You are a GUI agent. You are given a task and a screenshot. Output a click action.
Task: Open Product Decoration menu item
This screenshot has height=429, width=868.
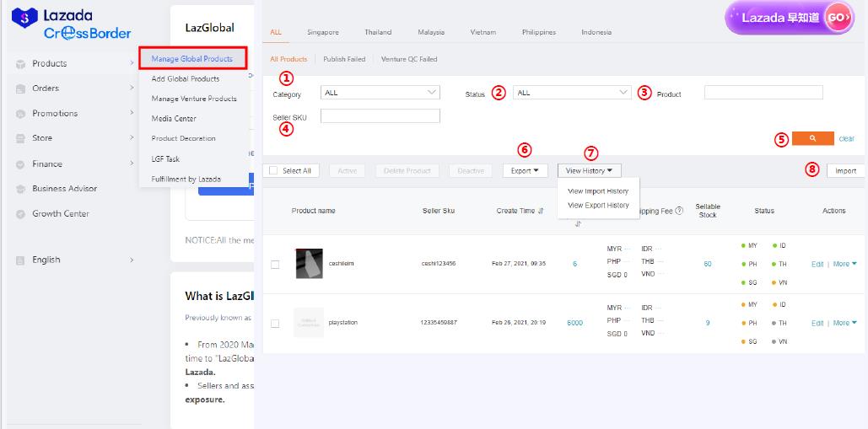[183, 139]
